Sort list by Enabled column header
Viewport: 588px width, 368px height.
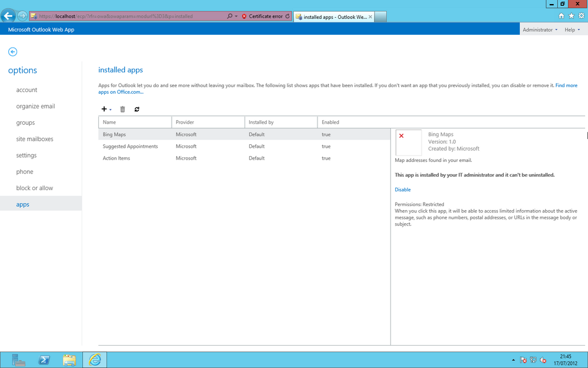(x=354, y=122)
